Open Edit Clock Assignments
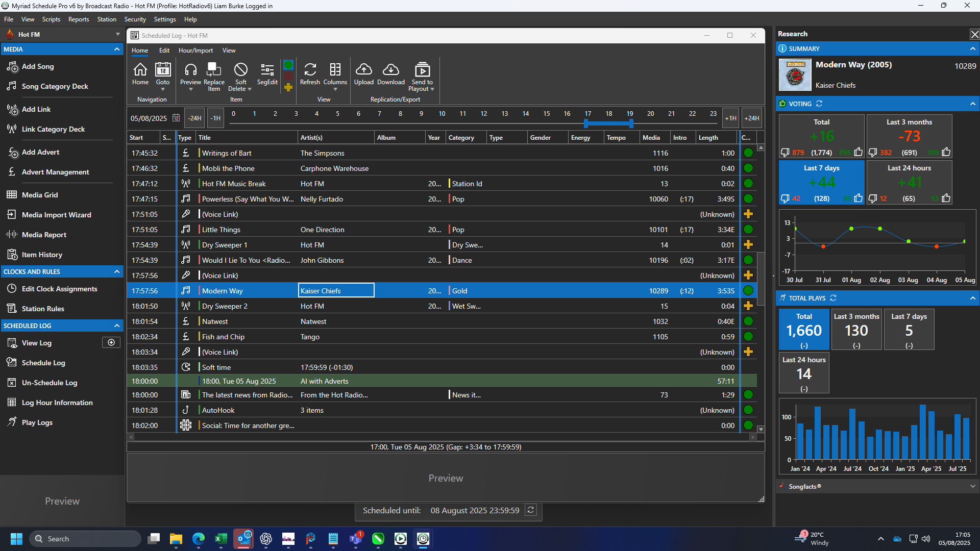980x551 pixels. coord(59,289)
